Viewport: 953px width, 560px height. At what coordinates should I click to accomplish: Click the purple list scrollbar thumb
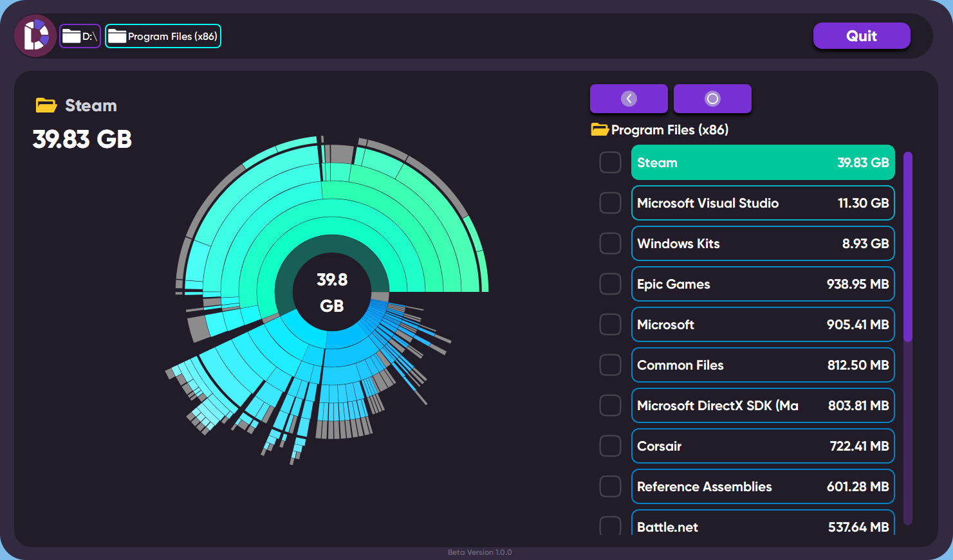point(908,246)
